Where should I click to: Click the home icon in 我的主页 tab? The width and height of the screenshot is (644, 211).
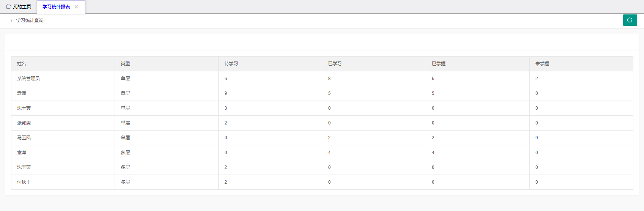coord(8,6)
